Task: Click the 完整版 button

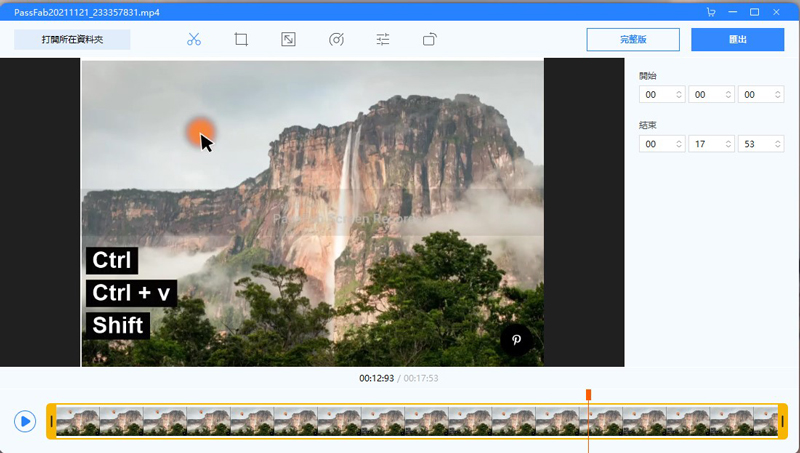Action: pos(633,40)
